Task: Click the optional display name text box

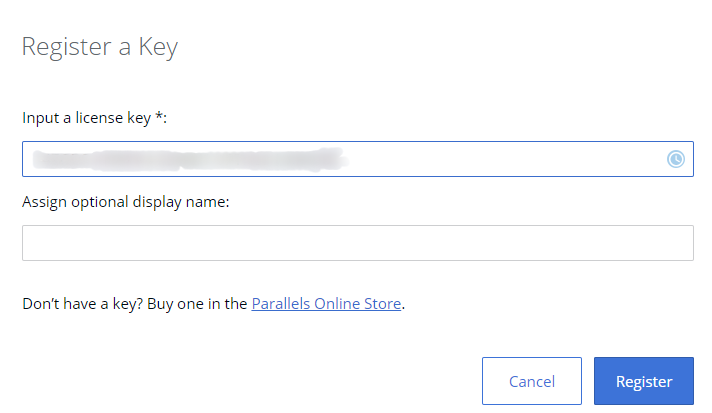Action: [357, 243]
